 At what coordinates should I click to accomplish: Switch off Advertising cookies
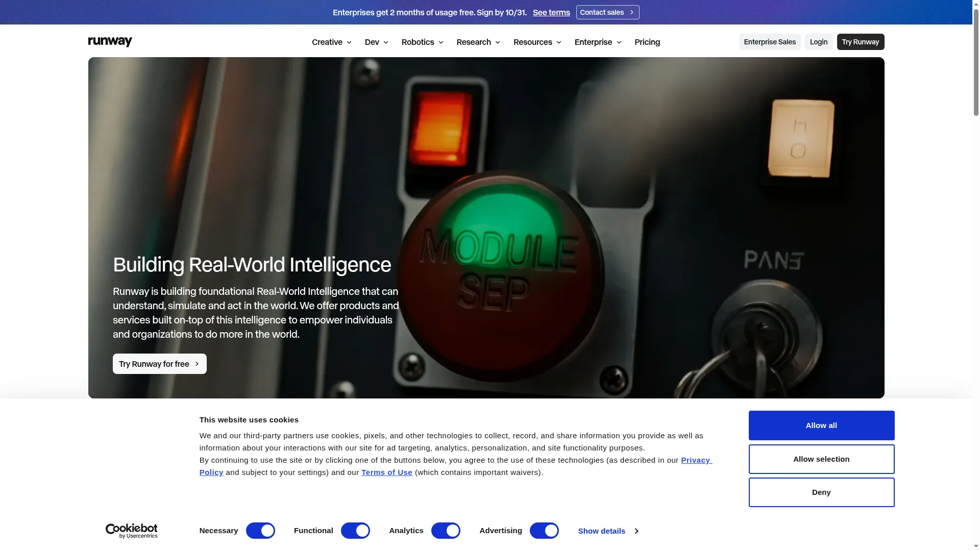(544, 531)
